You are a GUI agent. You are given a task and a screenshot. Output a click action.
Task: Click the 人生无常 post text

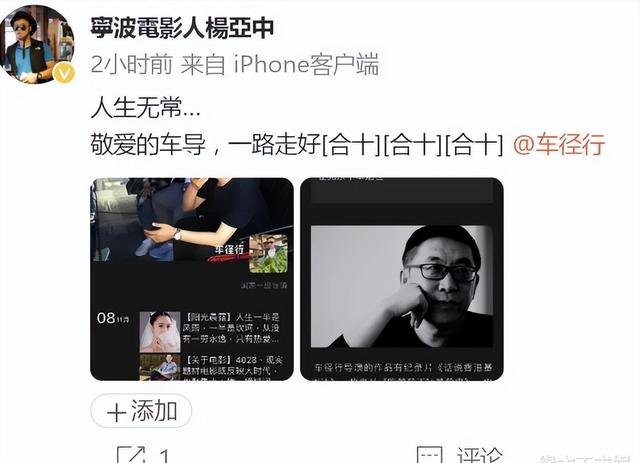(146, 108)
